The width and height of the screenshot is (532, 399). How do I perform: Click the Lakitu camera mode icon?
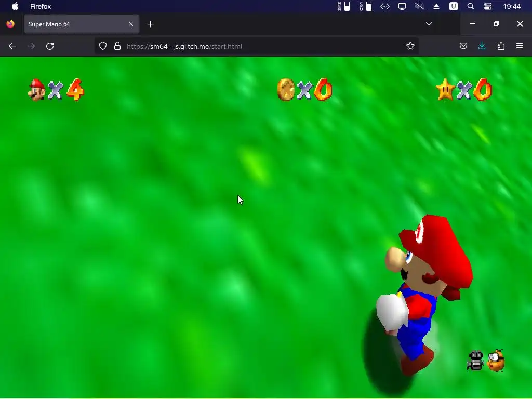[475, 361]
